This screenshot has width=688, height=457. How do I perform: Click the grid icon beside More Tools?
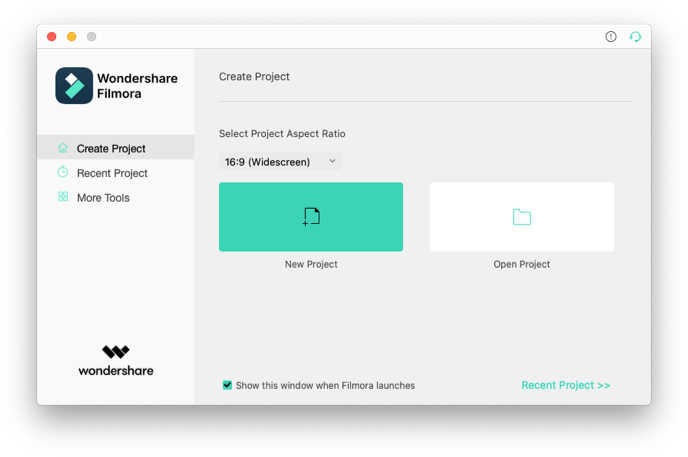coord(63,196)
